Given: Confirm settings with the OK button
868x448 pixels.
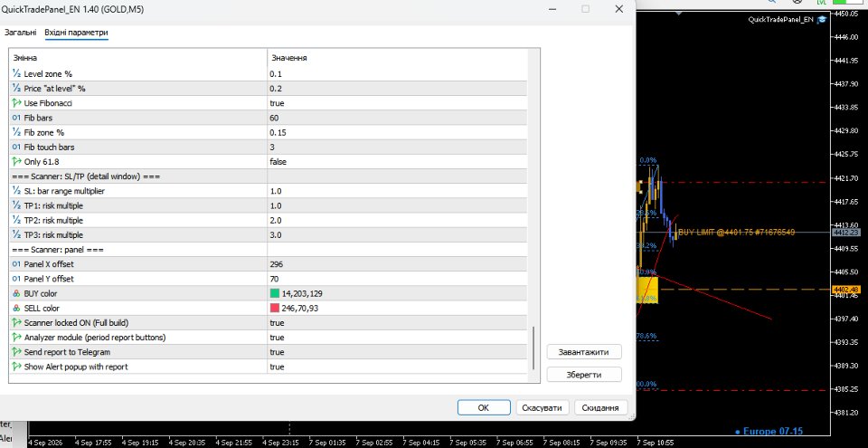Looking at the screenshot, I should click(x=483, y=407).
